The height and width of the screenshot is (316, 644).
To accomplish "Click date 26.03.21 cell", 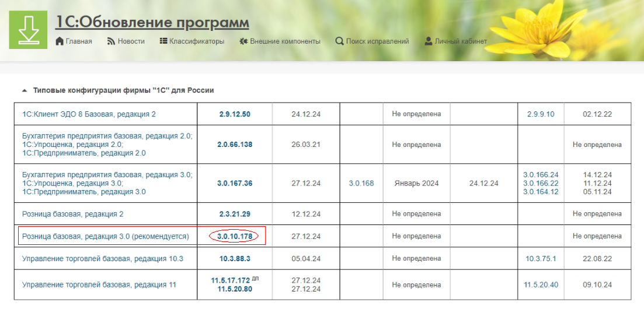I will (x=306, y=145).
